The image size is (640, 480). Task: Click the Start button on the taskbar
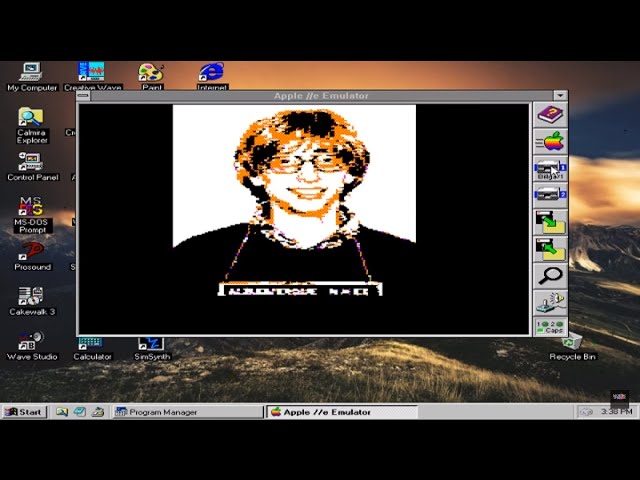[24, 412]
